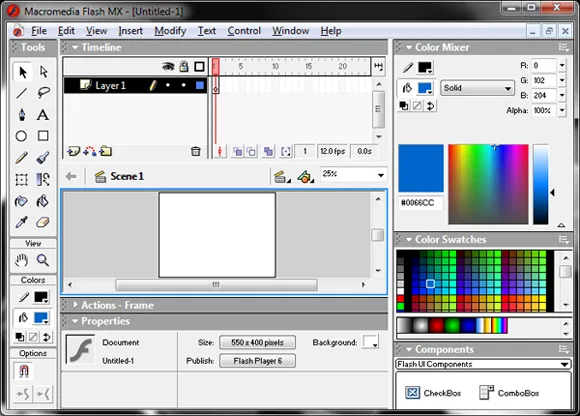The height and width of the screenshot is (416, 580).
Task: Toggle the Snap to Objects magnet option
Action: 24,371
